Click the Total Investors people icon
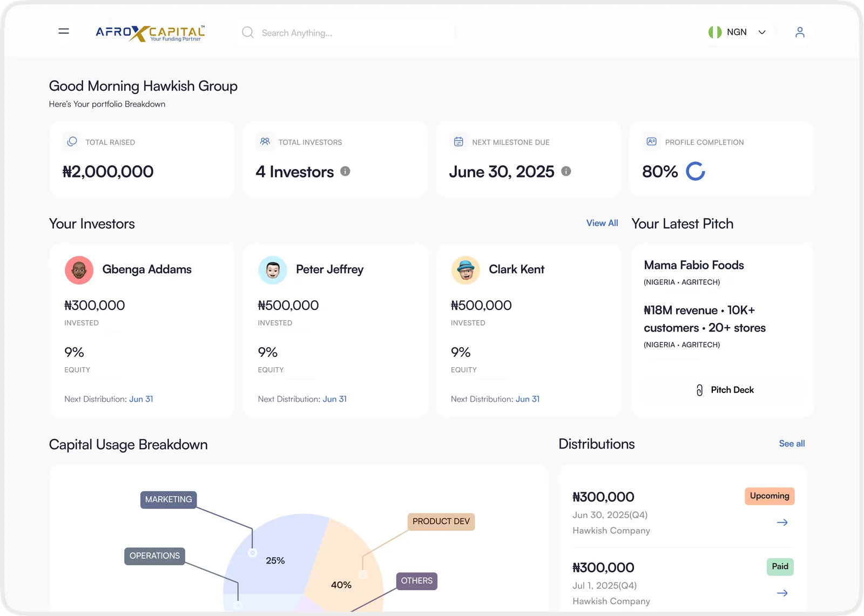Image resolution: width=864 pixels, height=616 pixels. coord(265,141)
